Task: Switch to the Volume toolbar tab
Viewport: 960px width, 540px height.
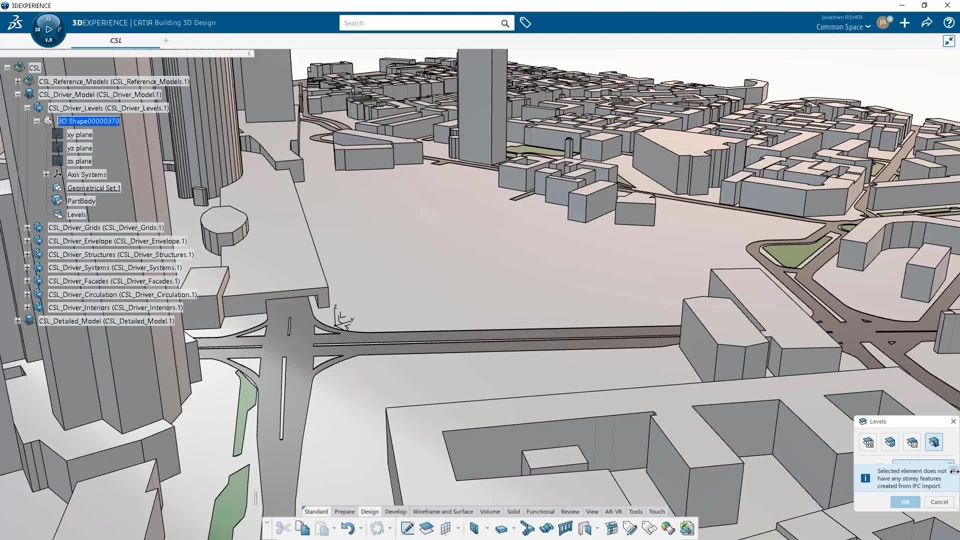Action: (490, 511)
